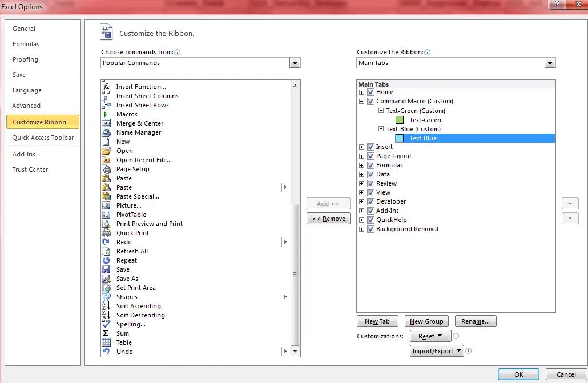The height and width of the screenshot is (383, 588).
Task: Select the PivotTable icon
Action: (x=107, y=215)
